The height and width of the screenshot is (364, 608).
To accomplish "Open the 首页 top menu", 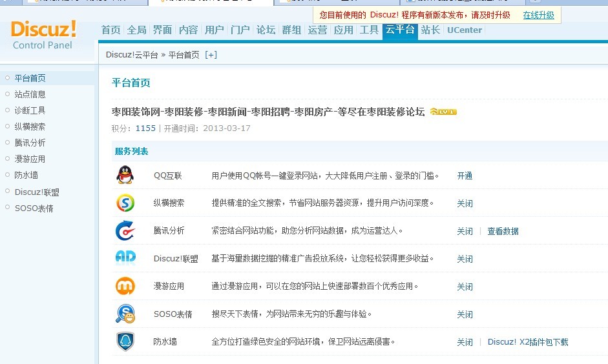I will coord(111,30).
